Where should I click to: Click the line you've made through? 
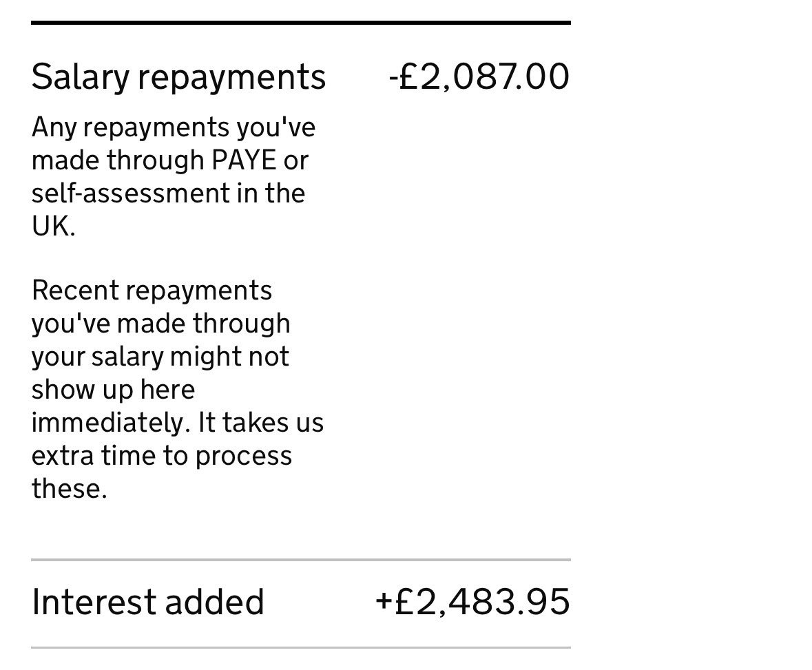[x=160, y=324]
